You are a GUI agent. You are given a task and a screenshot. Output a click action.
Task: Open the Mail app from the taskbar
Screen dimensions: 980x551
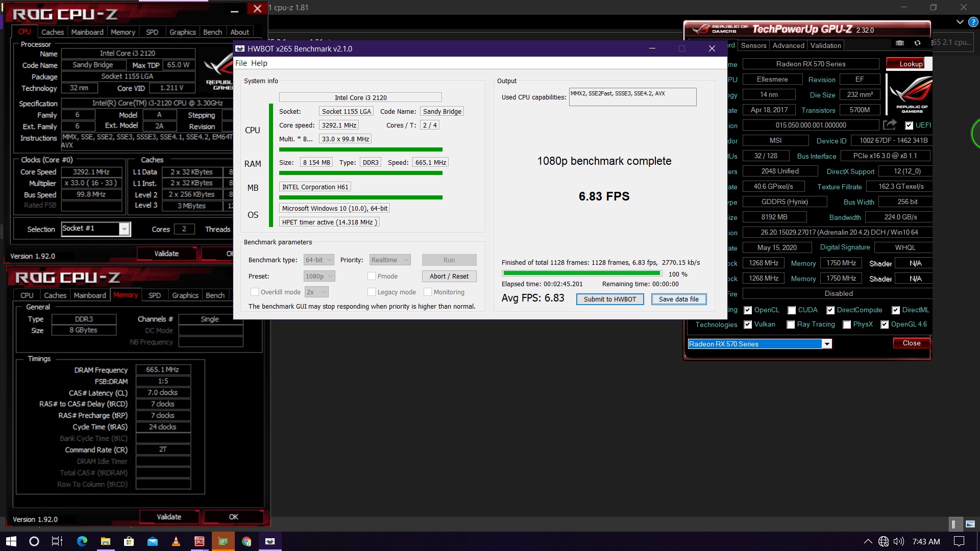[x=152, y=541]
